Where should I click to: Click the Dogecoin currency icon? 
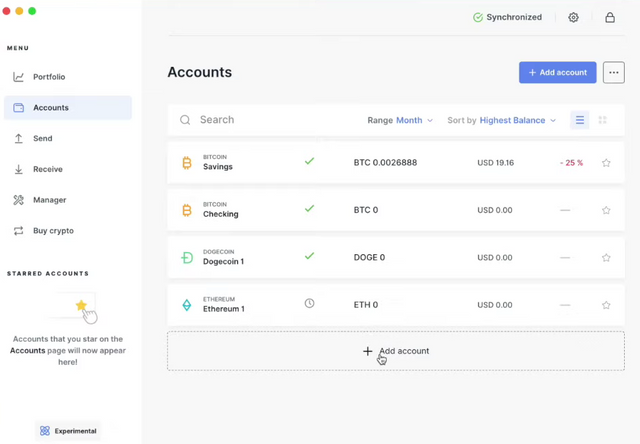(187, 258)
